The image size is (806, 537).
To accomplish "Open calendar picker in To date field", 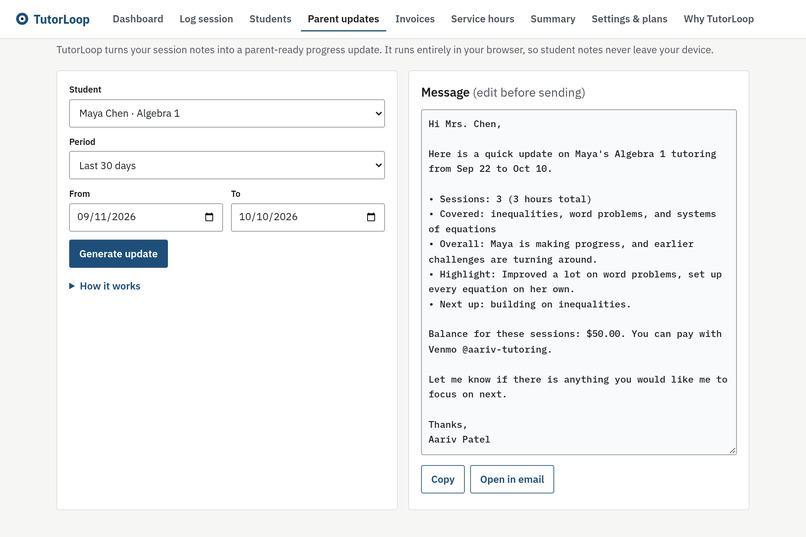I will point(371,217).
